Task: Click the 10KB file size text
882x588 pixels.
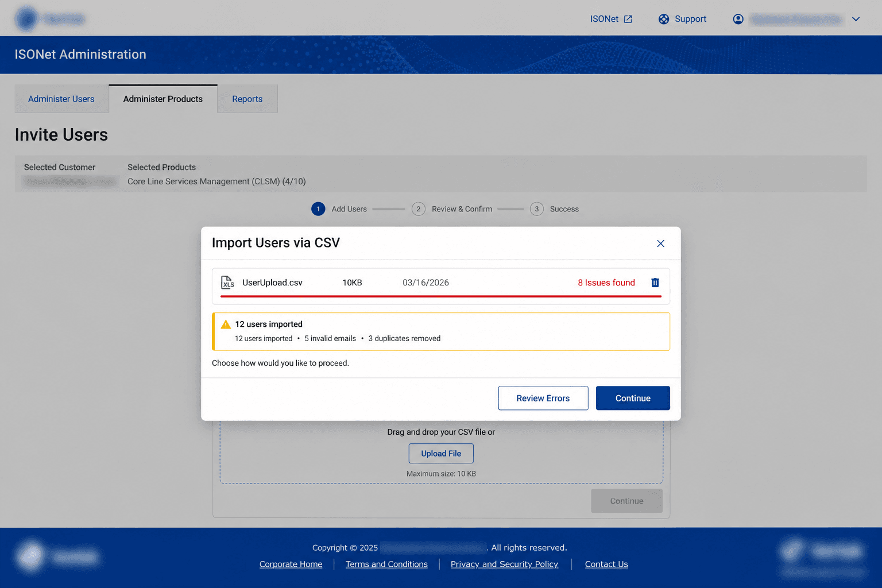Action: pyautogui.click(x=352, y=283)
